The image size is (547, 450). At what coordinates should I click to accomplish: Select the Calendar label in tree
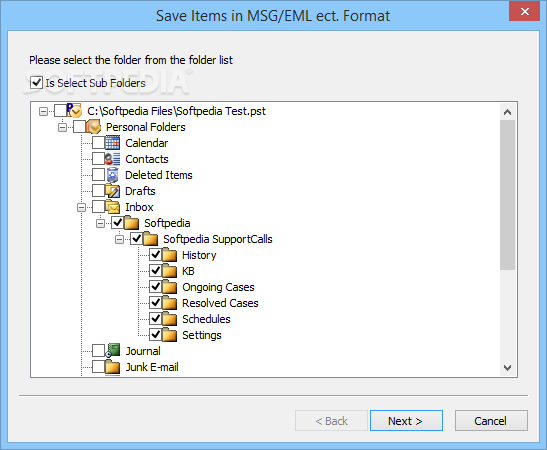click(147, 143)
